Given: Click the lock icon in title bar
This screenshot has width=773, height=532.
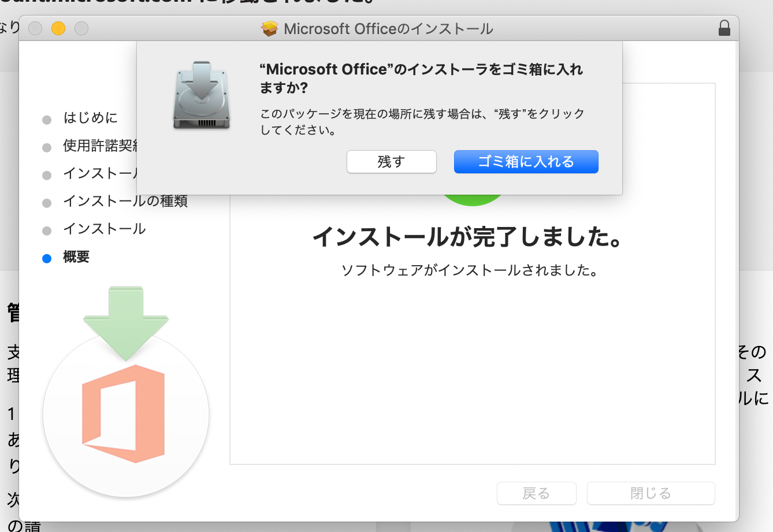Looking at the screenshot, I should point(724,28).
